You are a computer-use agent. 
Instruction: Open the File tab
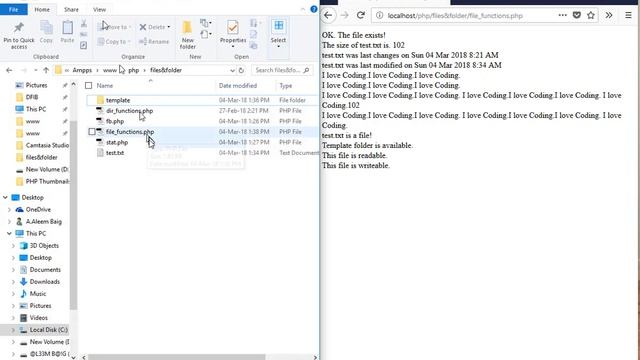(13, 9)
